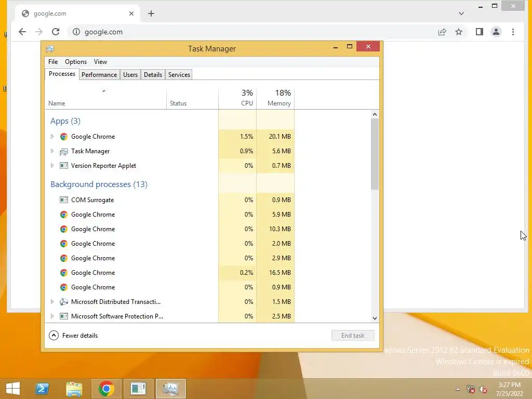Open a new Chrome tab with the plus button
This screenshot has height=399, width=532.
(151, 14)
